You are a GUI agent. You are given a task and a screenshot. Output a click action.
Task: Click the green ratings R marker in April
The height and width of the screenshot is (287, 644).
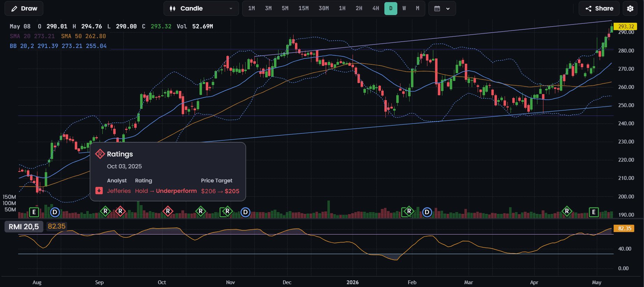coord(567,211)
